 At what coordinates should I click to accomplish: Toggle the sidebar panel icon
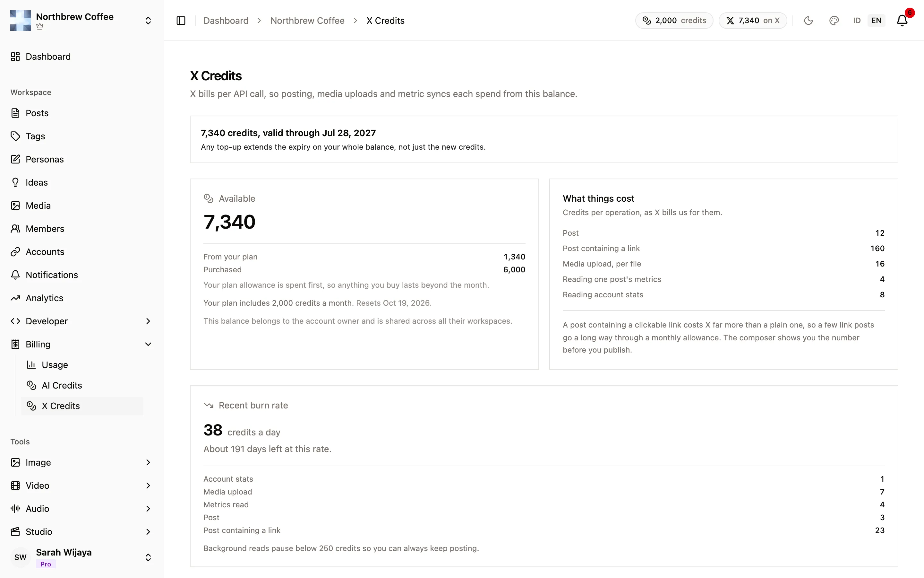coord(181,21)
